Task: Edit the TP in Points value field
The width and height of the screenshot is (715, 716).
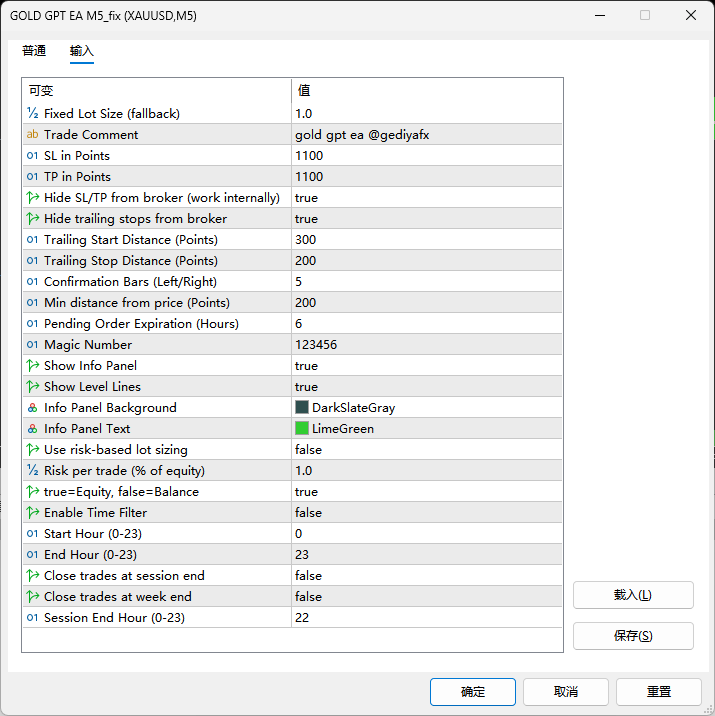Action: click(426, 176)
